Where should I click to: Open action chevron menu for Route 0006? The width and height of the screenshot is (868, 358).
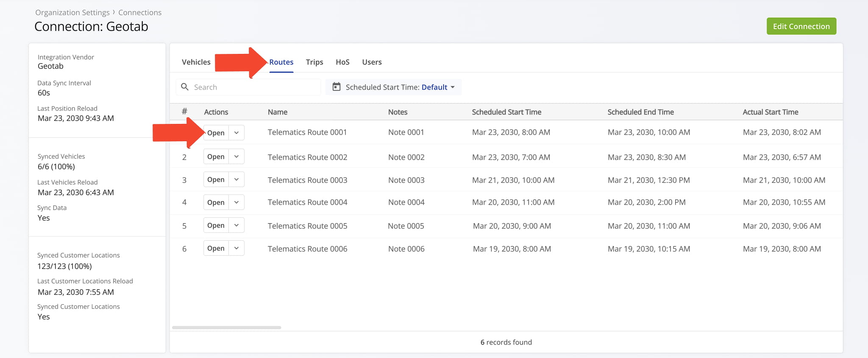click(236, 248)
